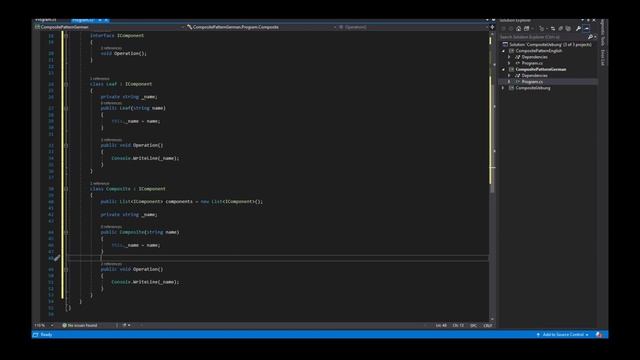Click the Collapse All icon in Solution Explorer

[x=560, y=29]
